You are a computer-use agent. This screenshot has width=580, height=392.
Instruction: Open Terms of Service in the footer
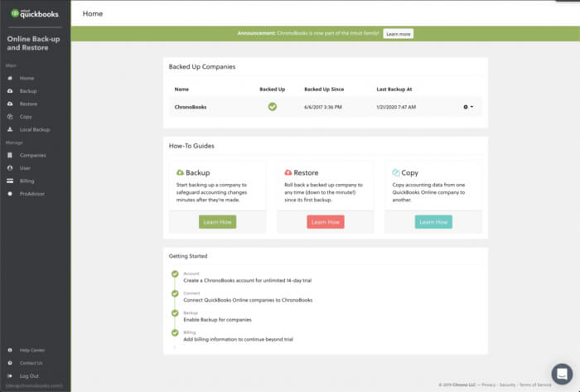click(535, 385)
